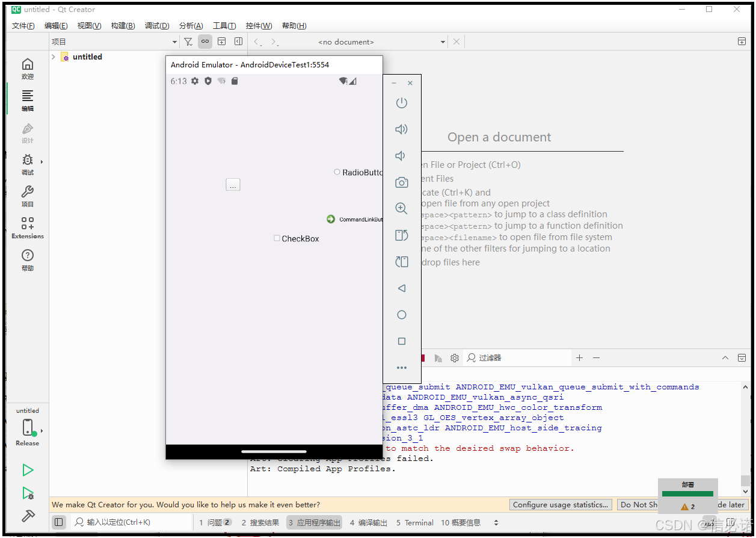This screenshot has height=538, width=756.
Task: Tick the CheckBox in the emulator app
Action: point(297,238)
